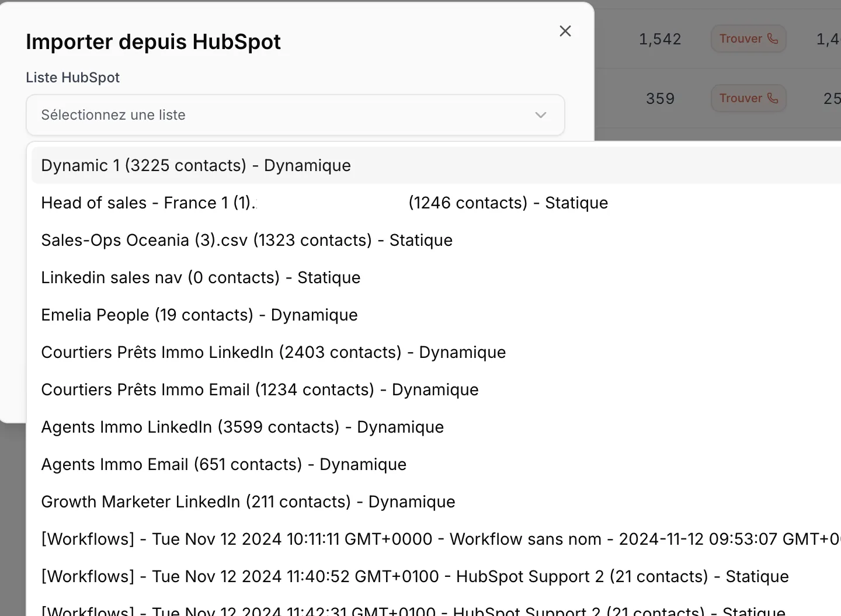Select Agents Immo LinkedIn (3599 contacts)
This screenshot has height=616, width=841.
click(x=436, y=427)
